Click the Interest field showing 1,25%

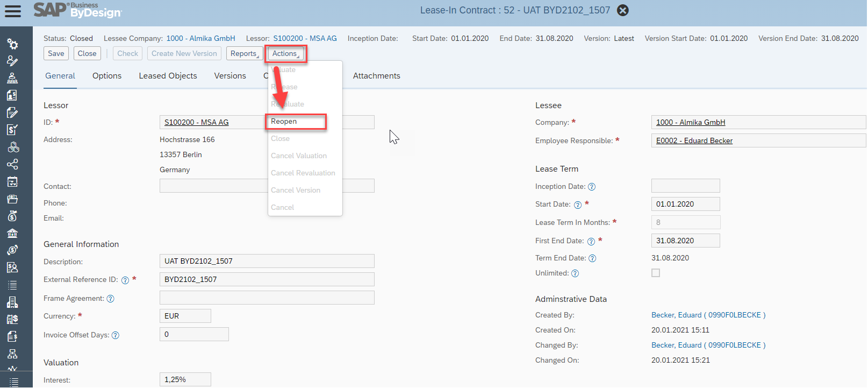coord(185,379)
